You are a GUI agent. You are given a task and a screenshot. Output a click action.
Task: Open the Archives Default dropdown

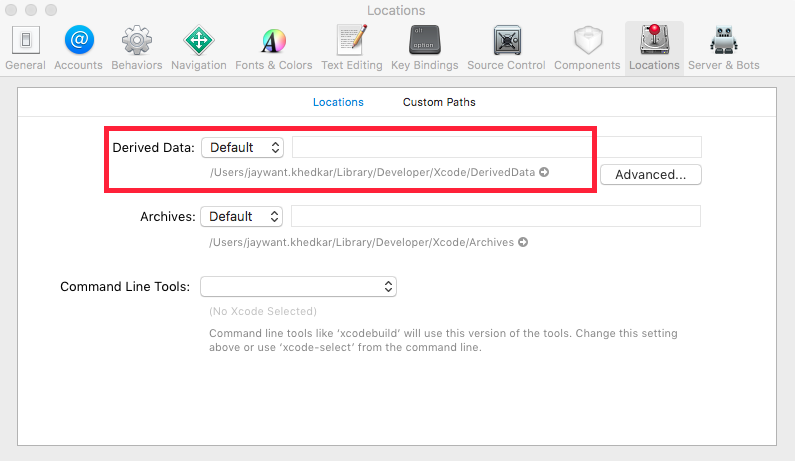(x=241, y=217)
